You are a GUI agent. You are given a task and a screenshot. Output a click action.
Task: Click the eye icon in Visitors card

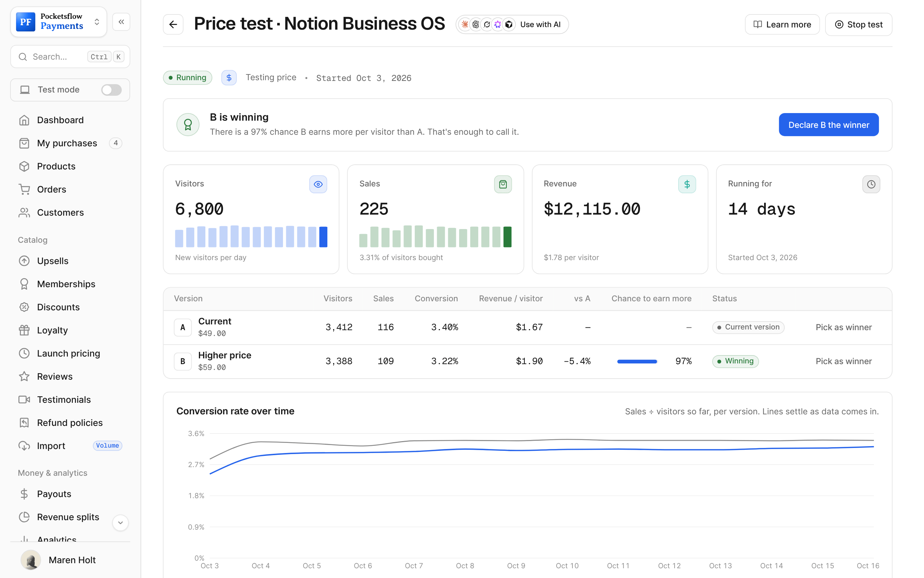pyautogui.click(x=318, y=184)
